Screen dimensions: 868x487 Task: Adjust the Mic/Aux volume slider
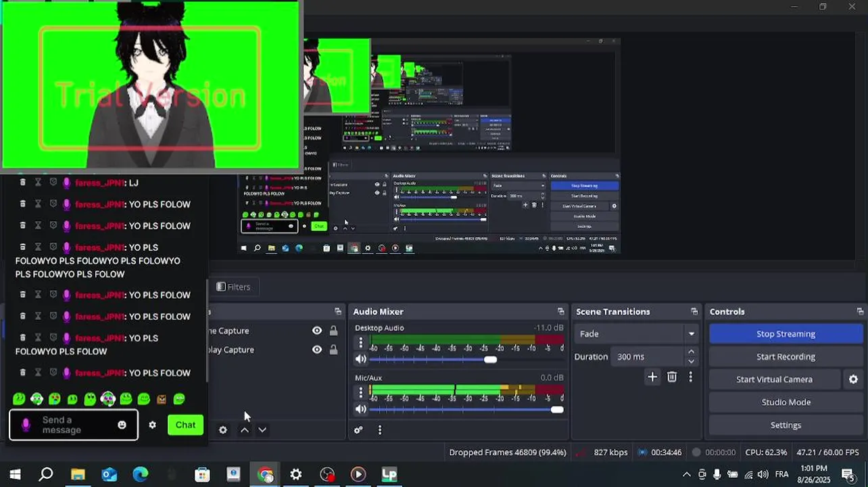tap(556, 409)
